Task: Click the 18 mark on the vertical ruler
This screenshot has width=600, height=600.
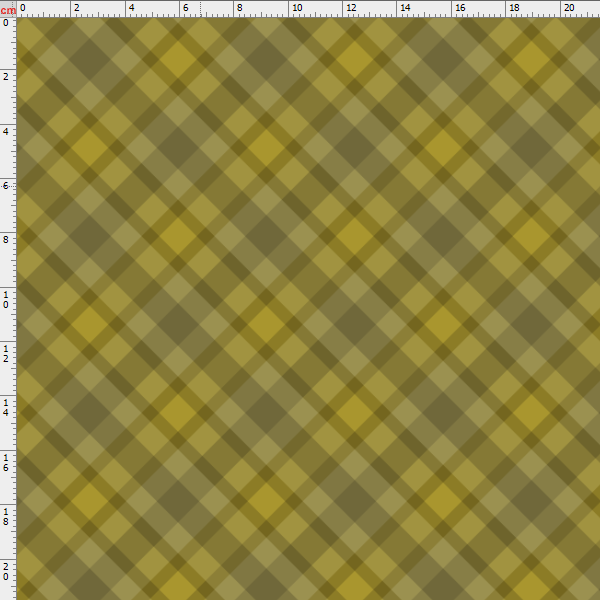Action: coord(5,516)
